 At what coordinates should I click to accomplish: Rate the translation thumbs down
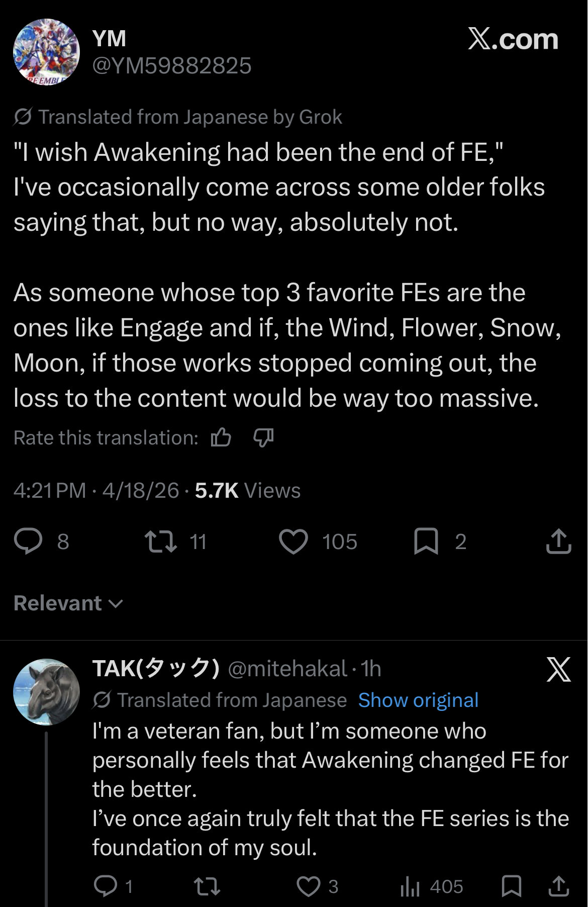click(263, 437)
